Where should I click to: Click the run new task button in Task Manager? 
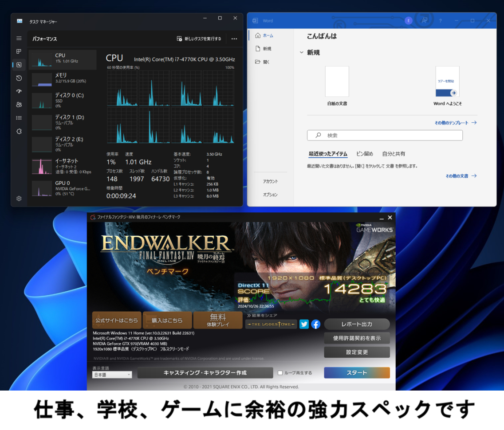click(x=199, y=39)
